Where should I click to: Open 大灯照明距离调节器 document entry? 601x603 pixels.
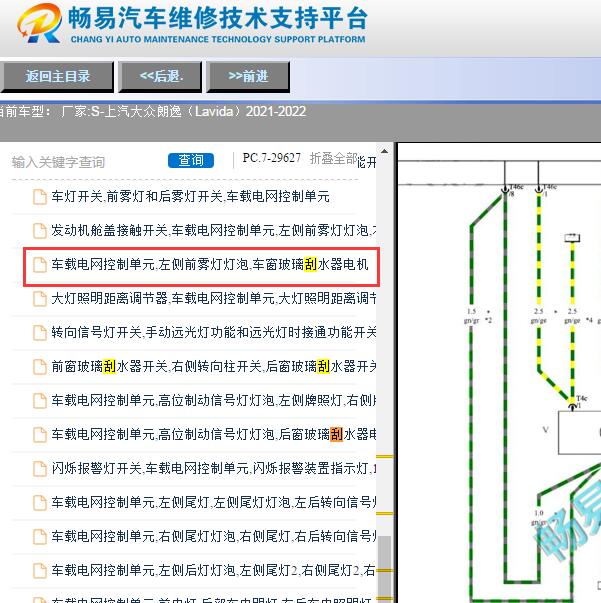(x=213, y=298)
